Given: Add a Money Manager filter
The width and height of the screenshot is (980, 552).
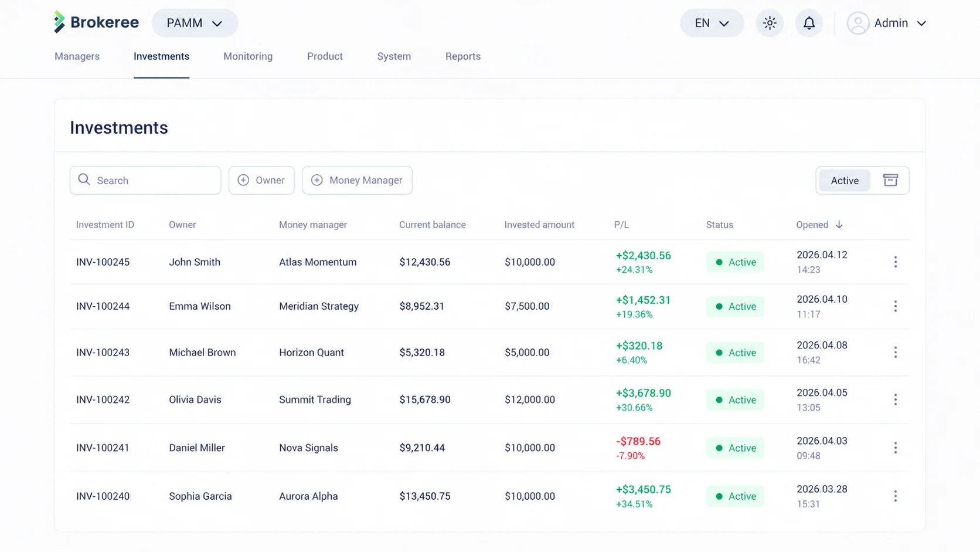Looking at the screenshot, I should tap(357, 180).
